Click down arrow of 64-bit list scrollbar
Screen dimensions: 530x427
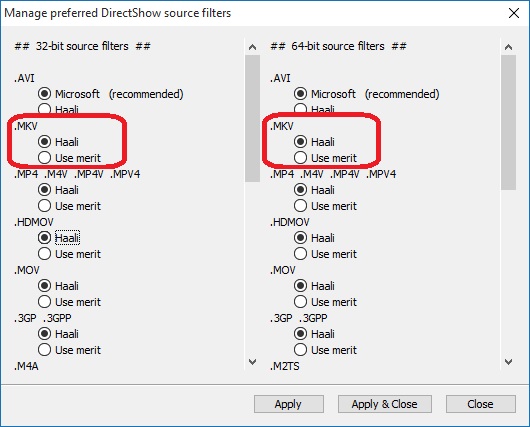pos(508,362)
